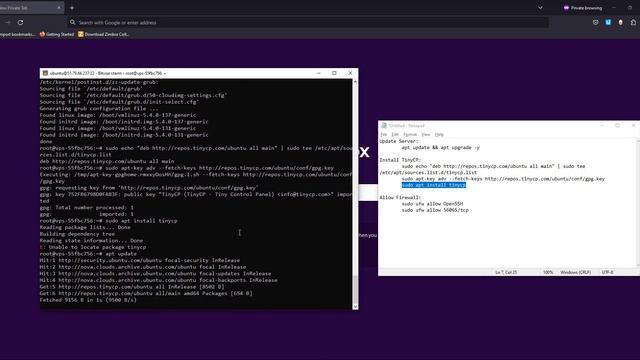The height and width of the screenshot is (360, 640).
Task: Click the yellow icon beside the Download Zimbra bookmark
Action: pos(80,34)
